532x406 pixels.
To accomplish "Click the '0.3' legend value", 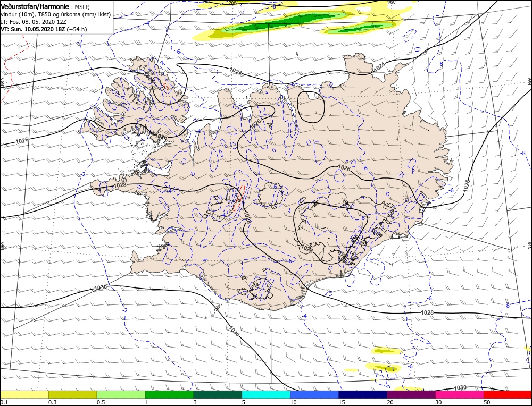I will click(52, 402).
